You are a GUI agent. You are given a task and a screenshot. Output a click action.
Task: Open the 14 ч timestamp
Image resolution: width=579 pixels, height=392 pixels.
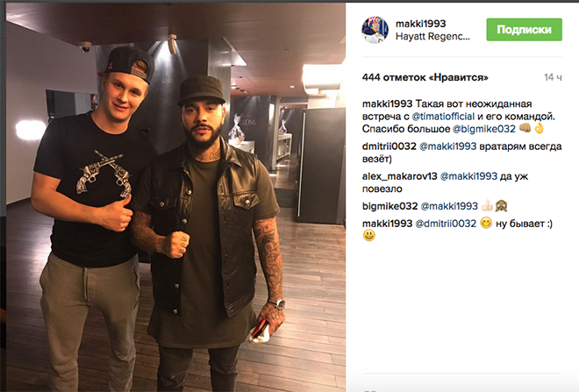(x=553, y=77)
